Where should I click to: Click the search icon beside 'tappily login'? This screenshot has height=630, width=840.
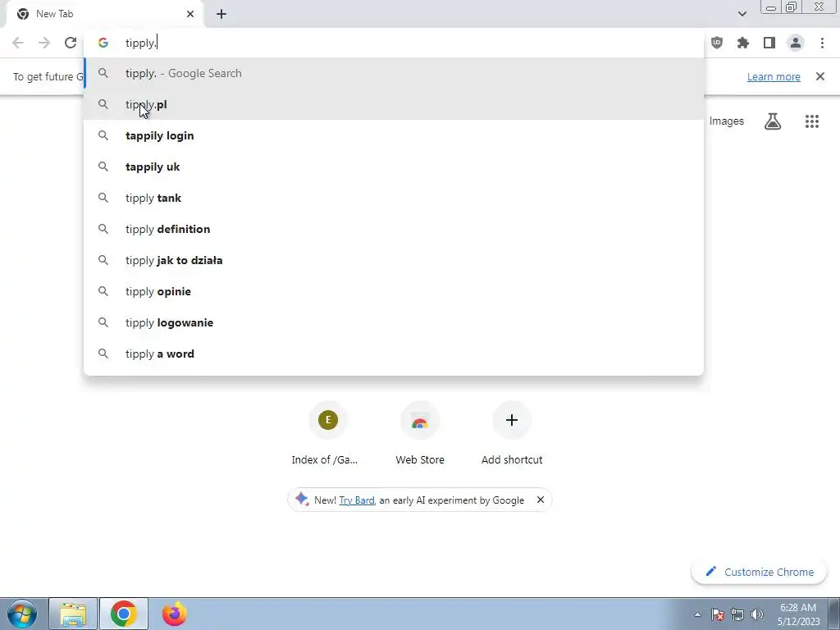pyautogui.click(x=103, y=135)
